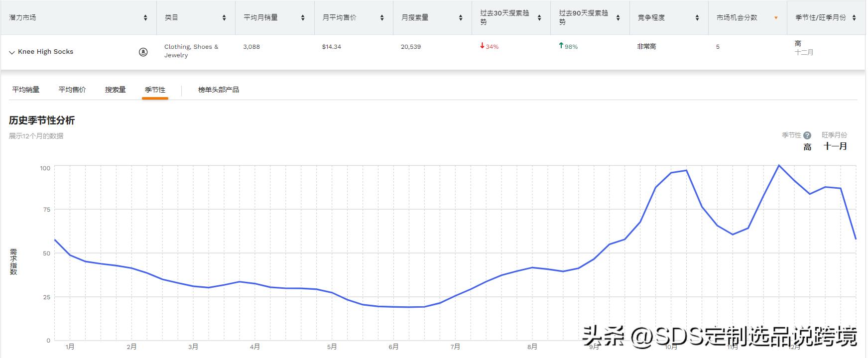This screenshot has height=358, width=868.
Task: Sort by 过去90天搜索趋势 column arrows
Action: click(618, 17)
